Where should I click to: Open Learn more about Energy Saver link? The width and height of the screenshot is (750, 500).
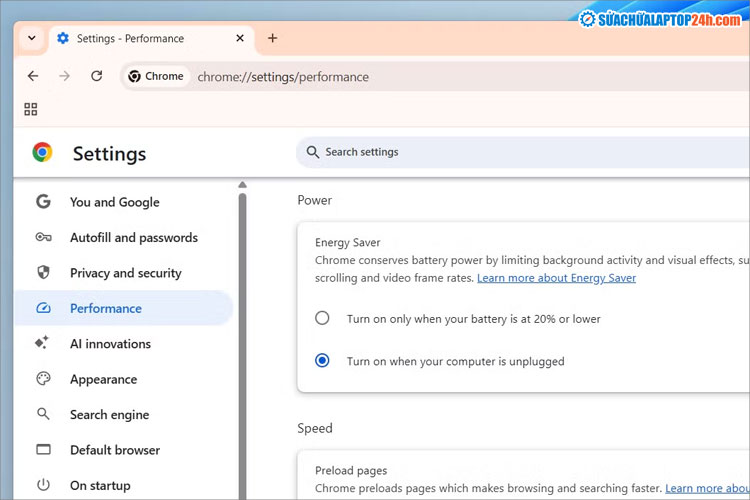point(556,278)
